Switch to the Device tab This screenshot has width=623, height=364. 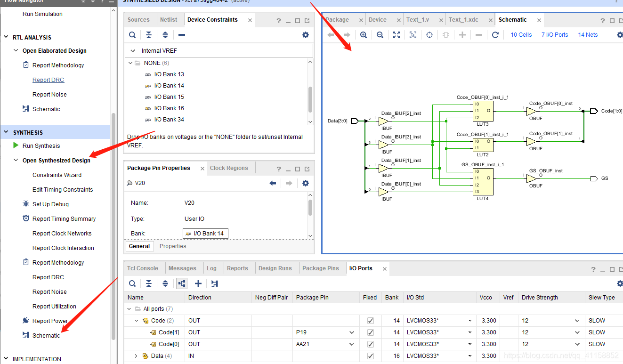pyautogui.click(x=378, y=20)
